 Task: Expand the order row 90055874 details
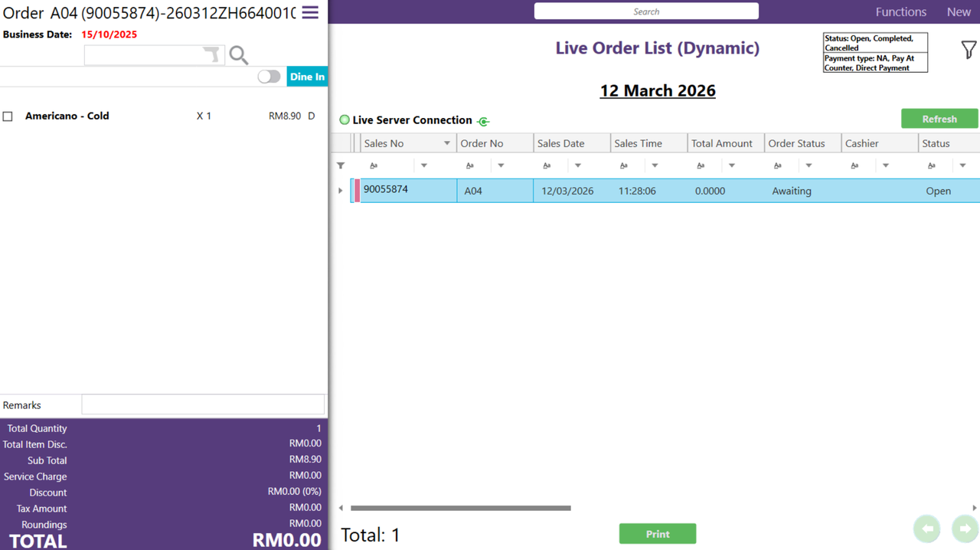[341, 191]
